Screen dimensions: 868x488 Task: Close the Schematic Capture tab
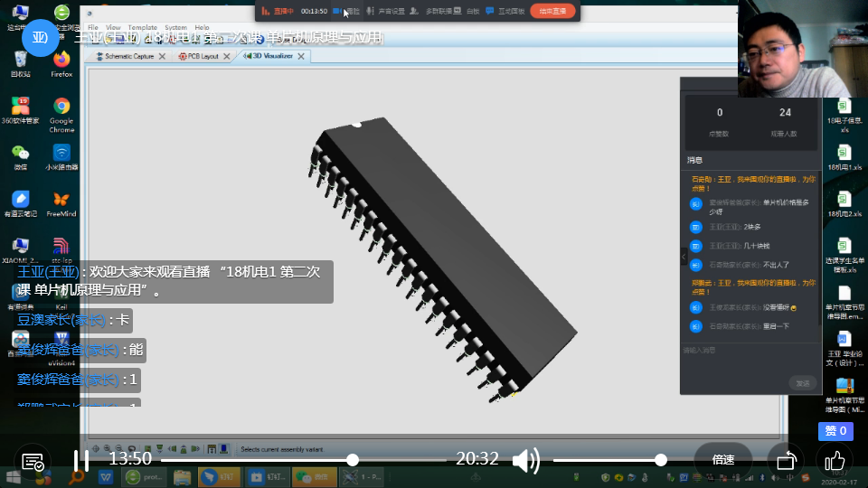point(162,56)
